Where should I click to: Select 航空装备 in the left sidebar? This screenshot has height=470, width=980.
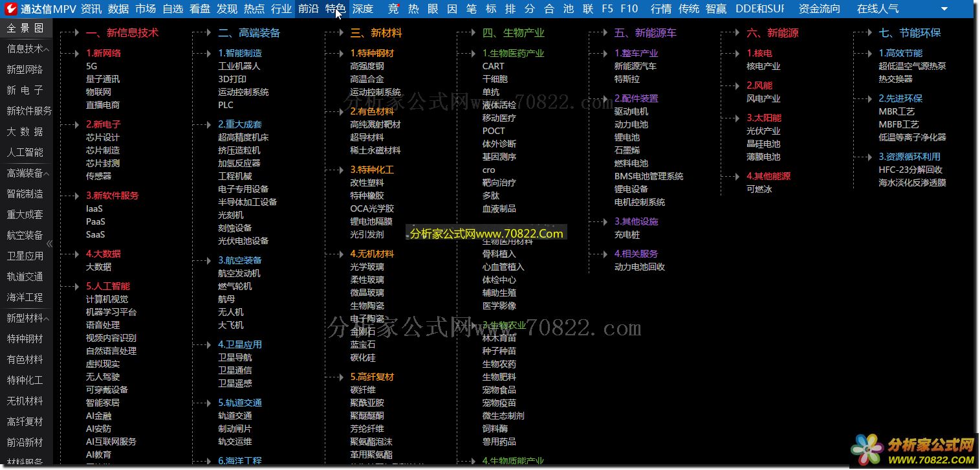(25, 235)
